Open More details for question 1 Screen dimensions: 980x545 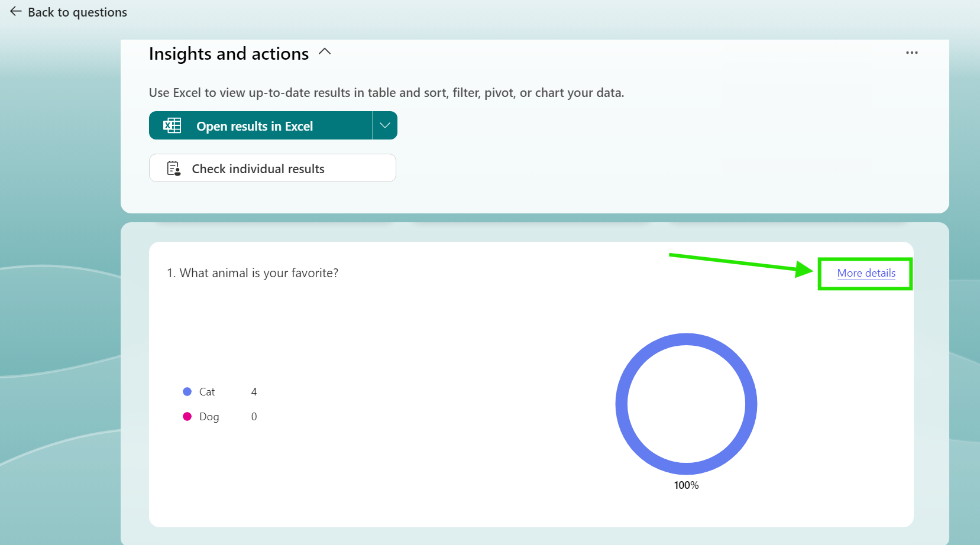(x=866, y=273)
